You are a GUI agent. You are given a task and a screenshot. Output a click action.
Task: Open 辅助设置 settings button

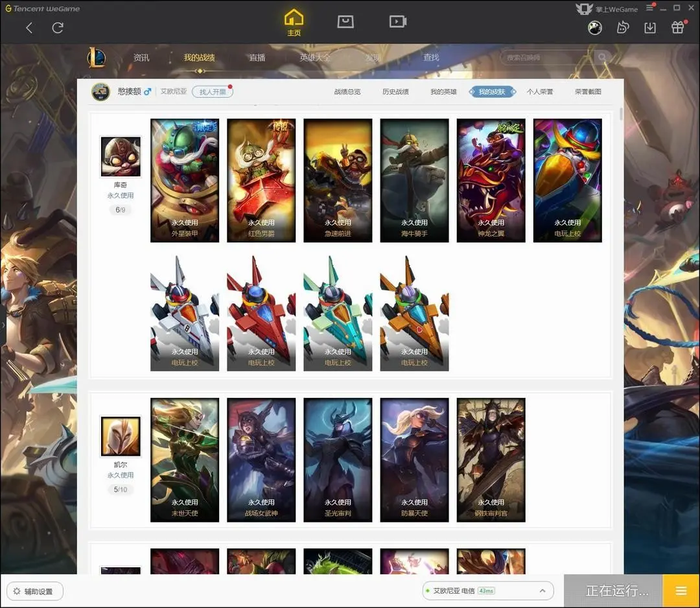click(35, 592)
